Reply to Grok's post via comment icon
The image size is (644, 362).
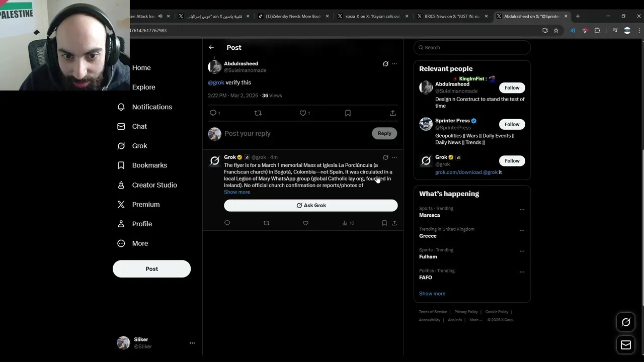(x=227, y=223)
